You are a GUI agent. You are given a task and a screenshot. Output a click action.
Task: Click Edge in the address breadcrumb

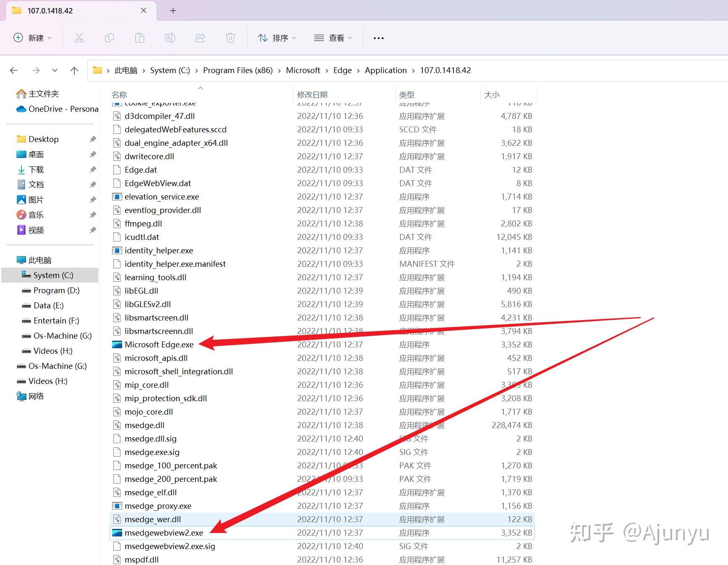[343, 70]
